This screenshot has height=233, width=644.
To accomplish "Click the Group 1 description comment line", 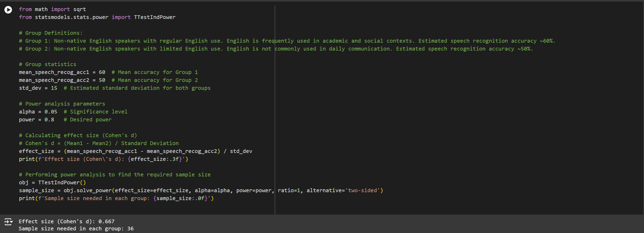I will 287,41.
